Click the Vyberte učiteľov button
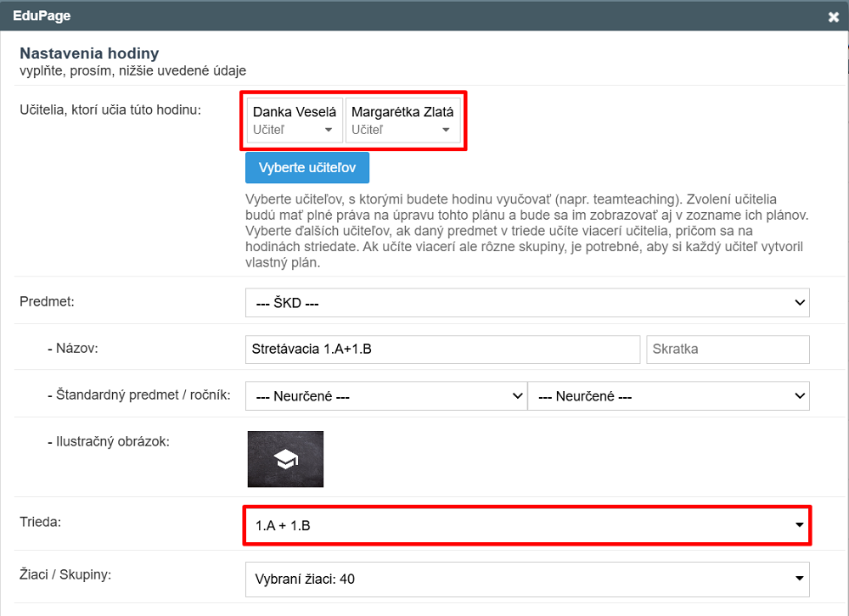Image resolution: width=849 pixels, height=616 pixels. [x=307, y=168]
